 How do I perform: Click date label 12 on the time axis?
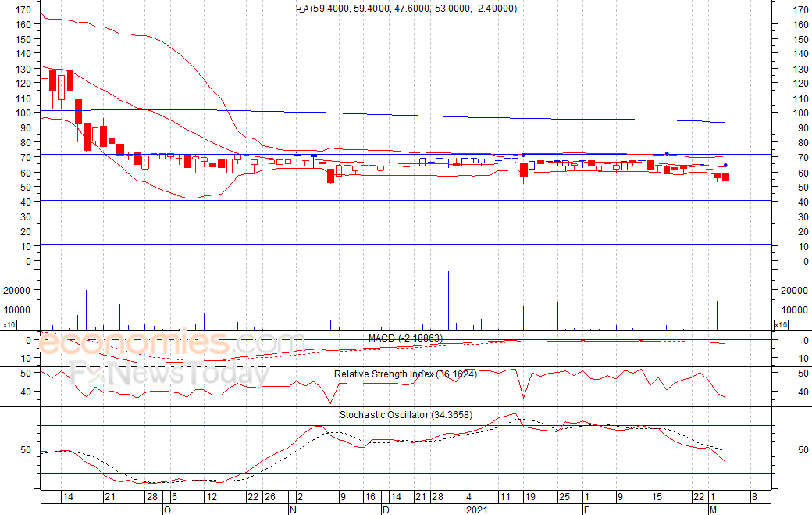[212, 497]
